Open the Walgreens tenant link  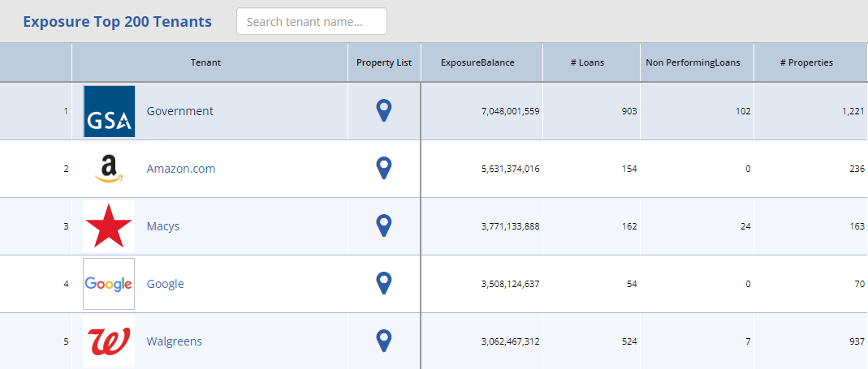(174, 341)
